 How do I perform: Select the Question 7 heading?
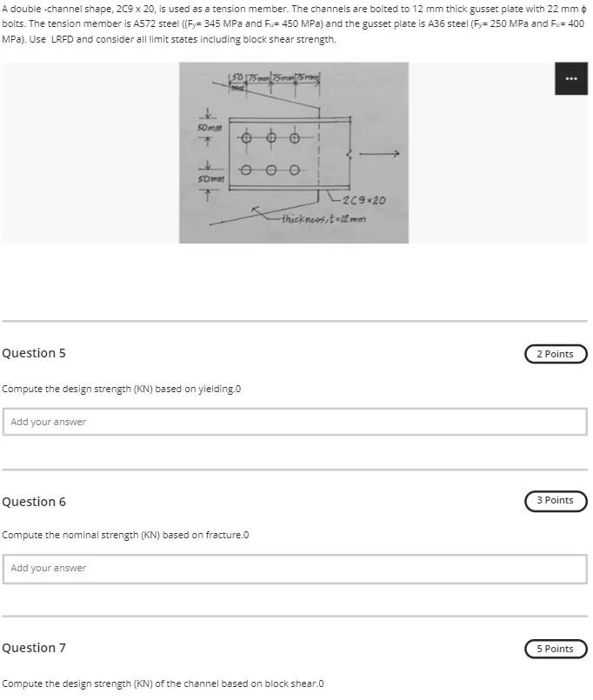(34, 647)
